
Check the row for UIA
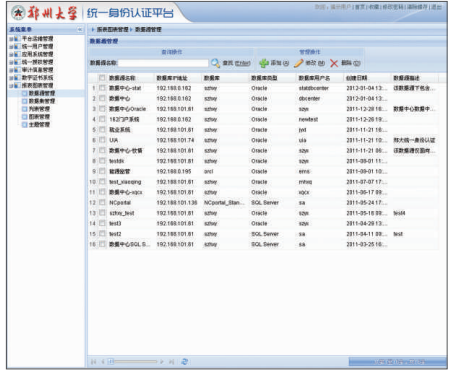click(x=102, y=140)
